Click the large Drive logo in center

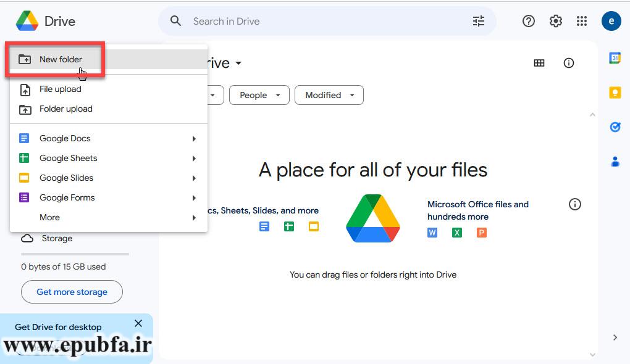(373, 218)
